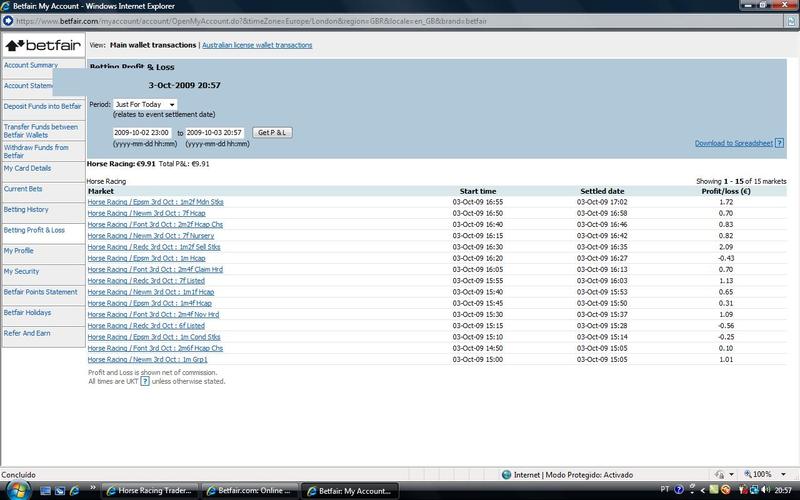Click the Betfair logo
800x500 pixels.
(43, 45)
